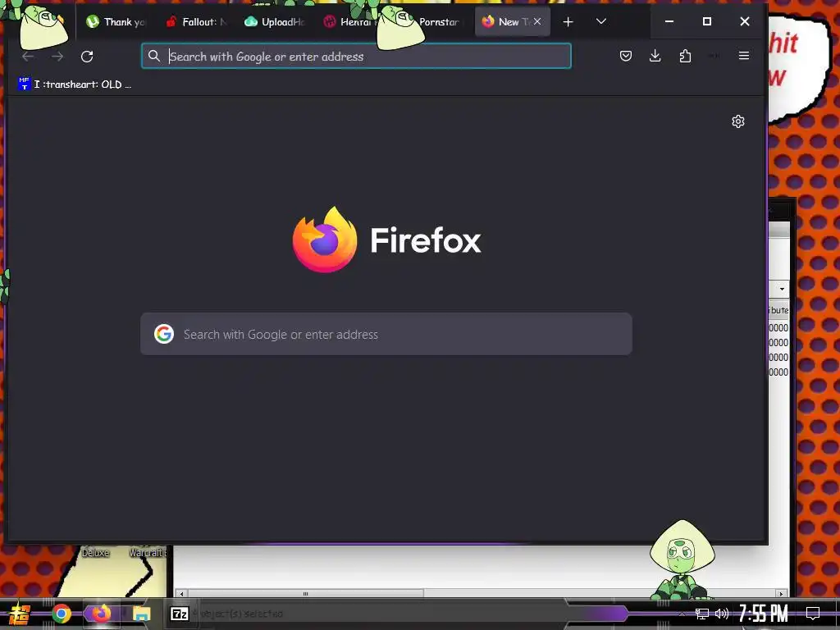840x630 pixels.
Task: Click horizontal scrollbar in background window
Action: click(x=305, y=594)
